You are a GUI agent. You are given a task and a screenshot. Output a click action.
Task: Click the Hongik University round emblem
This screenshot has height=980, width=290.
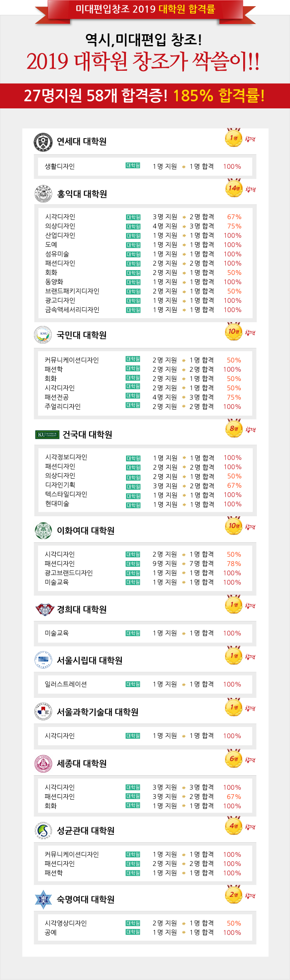point(43,194)
